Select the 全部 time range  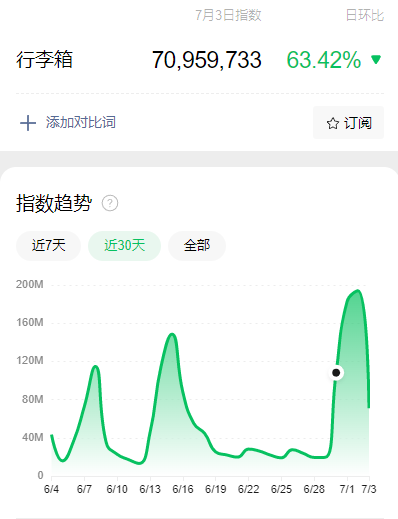(197, 246)
